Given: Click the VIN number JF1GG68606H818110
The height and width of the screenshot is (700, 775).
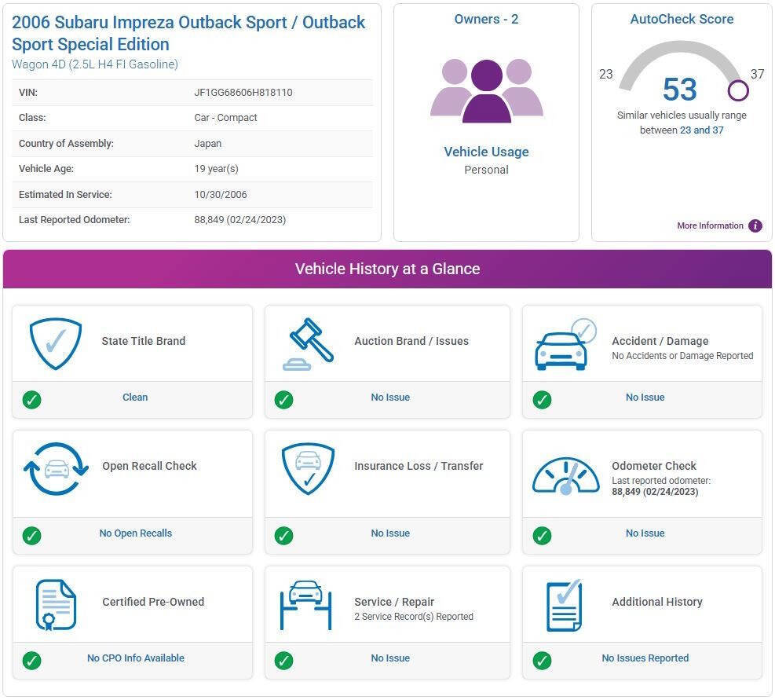Looking at the screenshot, I should tap(243, 93).
